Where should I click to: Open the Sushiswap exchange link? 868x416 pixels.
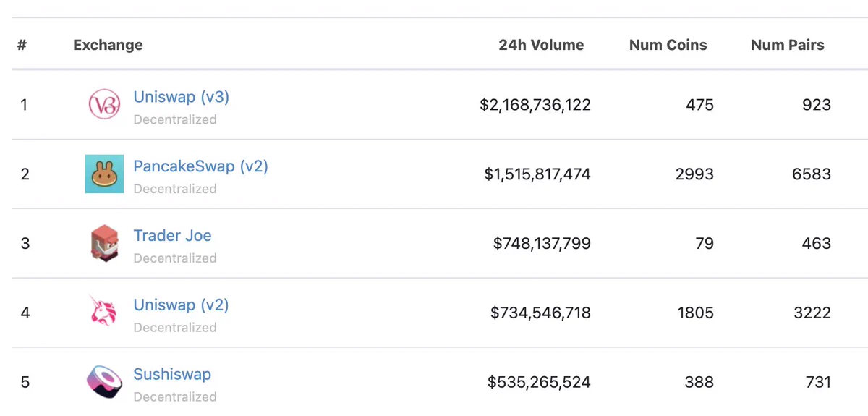[x=172, y=375]
